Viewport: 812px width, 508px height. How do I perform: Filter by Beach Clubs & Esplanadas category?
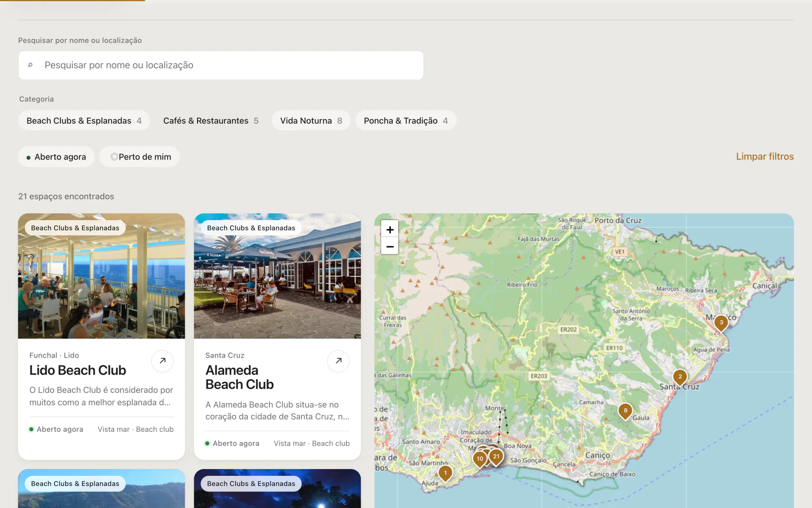tap(84, 121)
